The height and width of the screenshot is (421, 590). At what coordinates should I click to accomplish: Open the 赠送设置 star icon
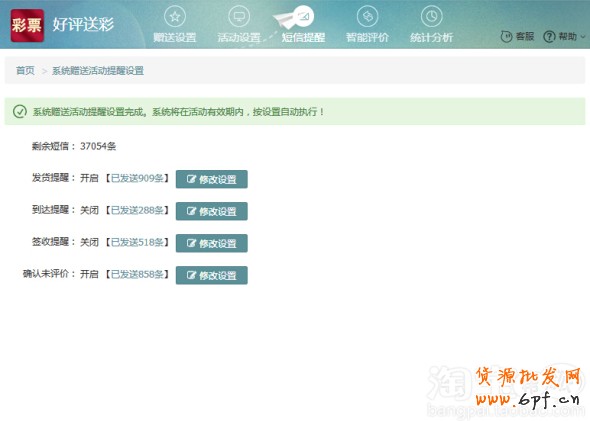coord(175,17)
